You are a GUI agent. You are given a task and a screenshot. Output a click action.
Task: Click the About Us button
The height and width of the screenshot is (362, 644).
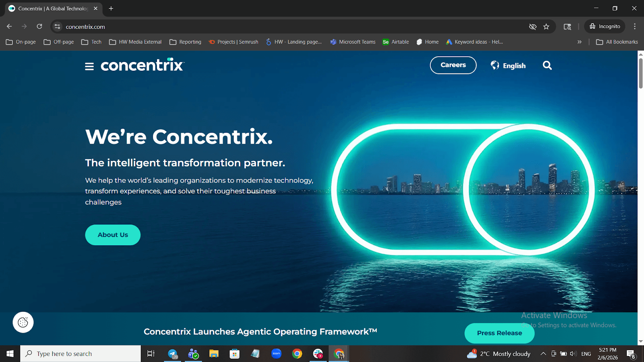(x=113, y=235)
